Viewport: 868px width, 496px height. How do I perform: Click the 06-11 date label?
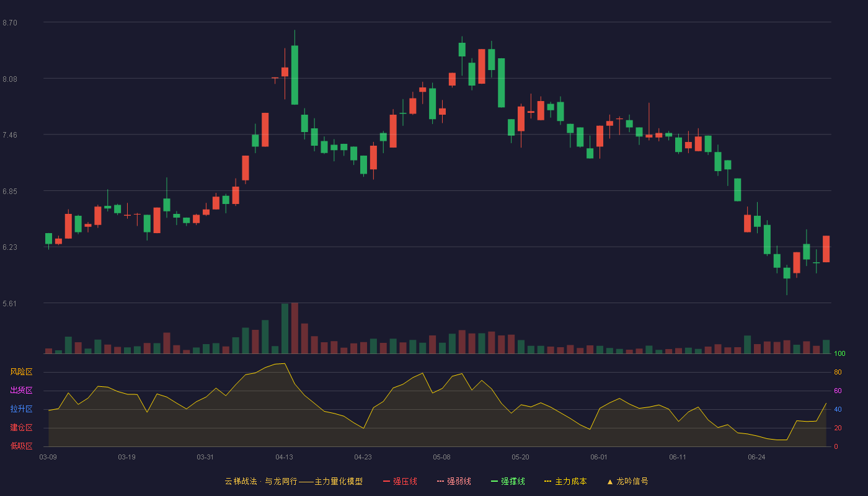point(678,457)
